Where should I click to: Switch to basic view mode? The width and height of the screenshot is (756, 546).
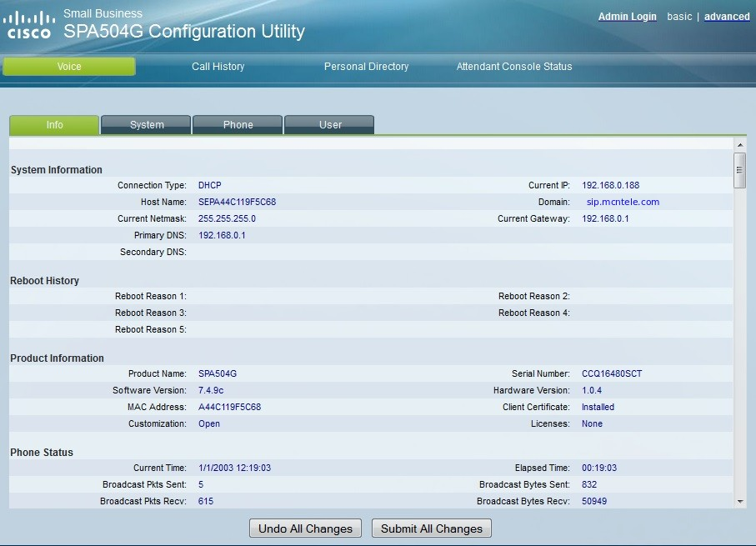(679, 17)
